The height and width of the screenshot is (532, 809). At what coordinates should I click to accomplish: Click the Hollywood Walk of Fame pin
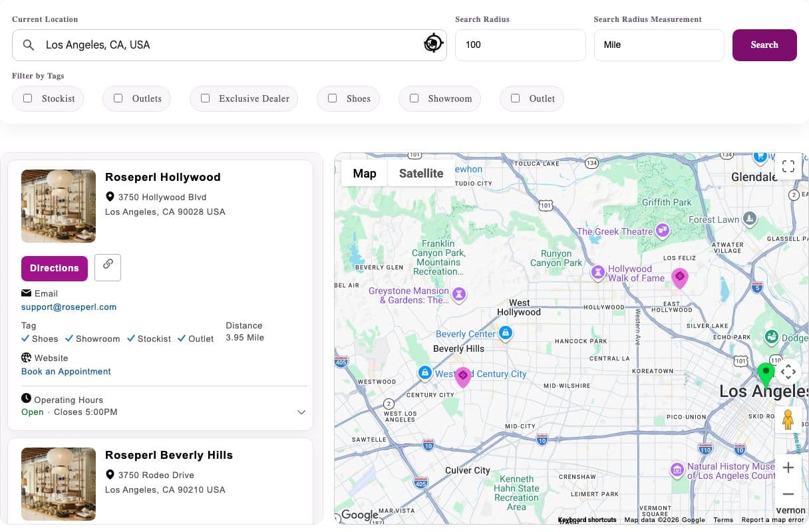598,271
